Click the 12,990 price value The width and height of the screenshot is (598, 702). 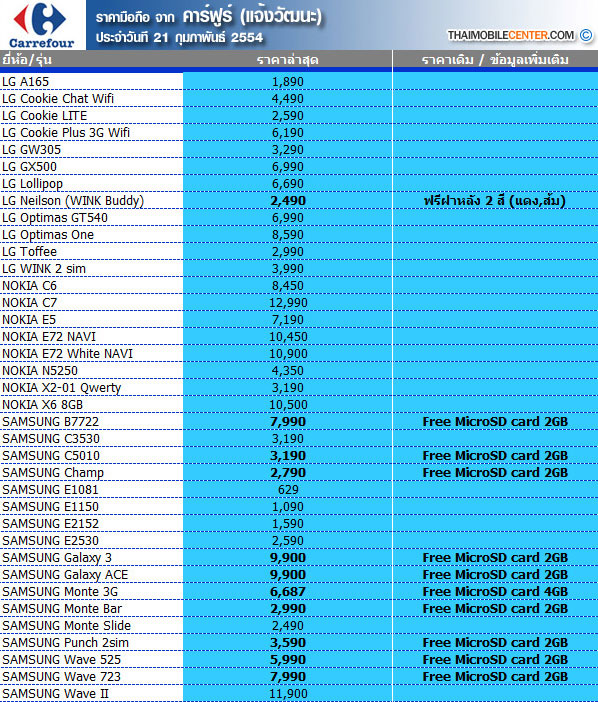(288, 303)
